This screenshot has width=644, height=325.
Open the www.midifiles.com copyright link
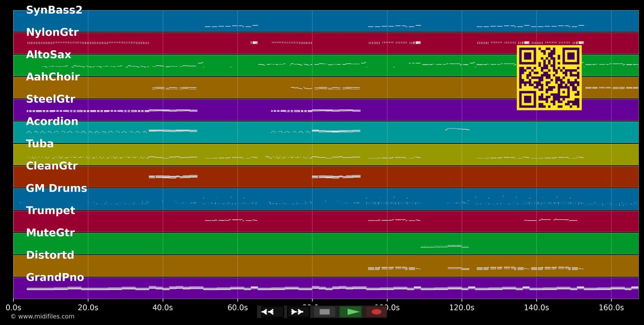(42, 316)
